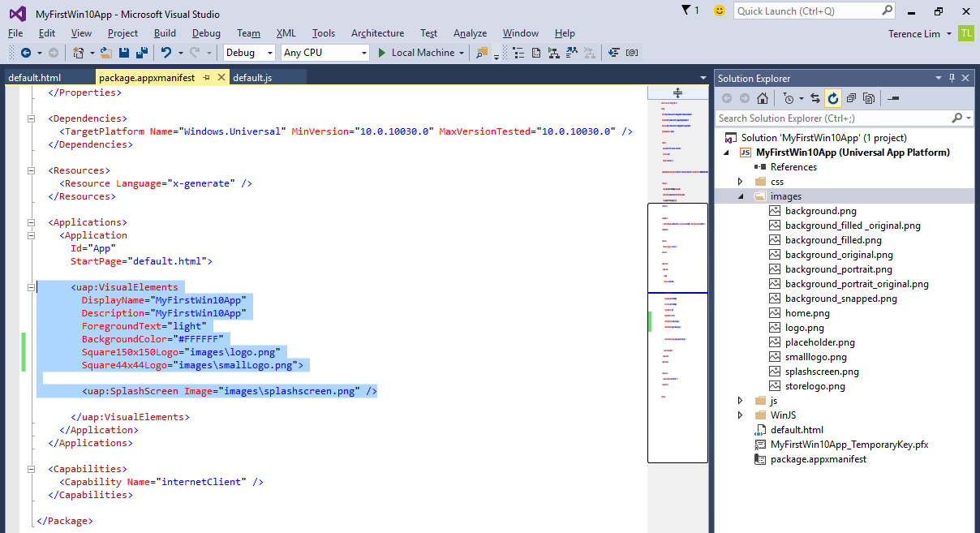Save the current file with the floppy icon
This screenshot has width=980, height=533.
[124, 53]
